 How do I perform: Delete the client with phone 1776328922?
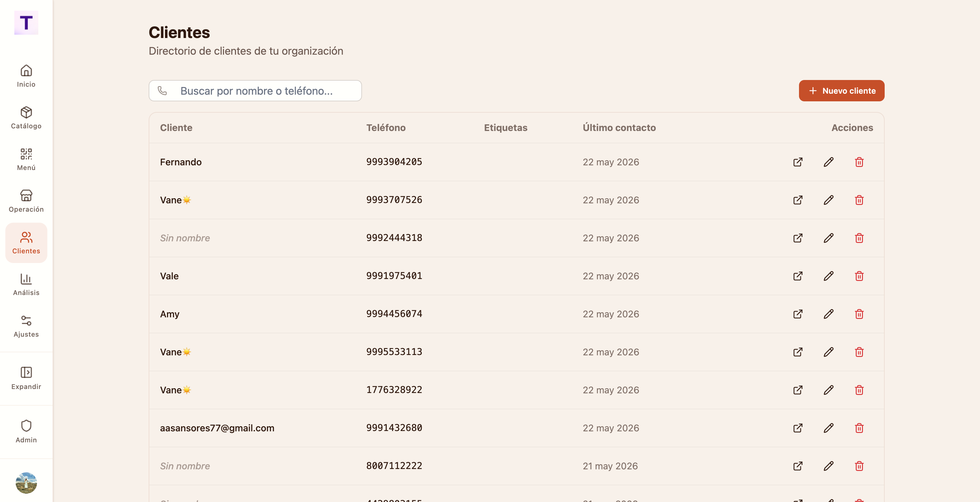click(x=859, y=390)
